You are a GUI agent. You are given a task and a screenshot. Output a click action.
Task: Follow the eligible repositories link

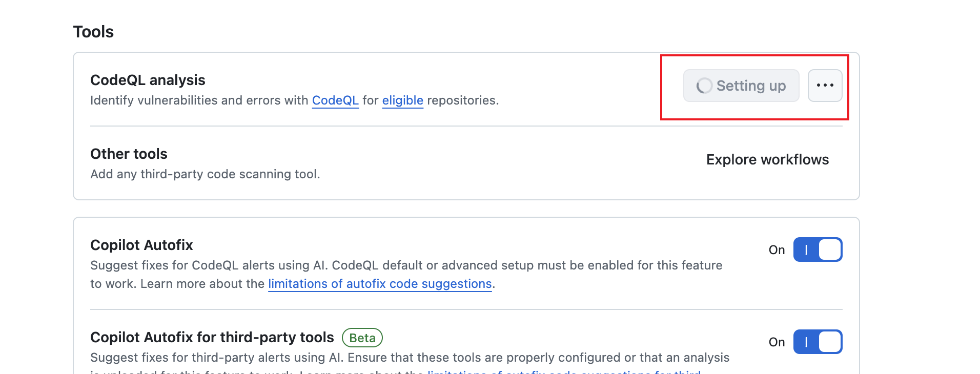click(x=402, y=100)
